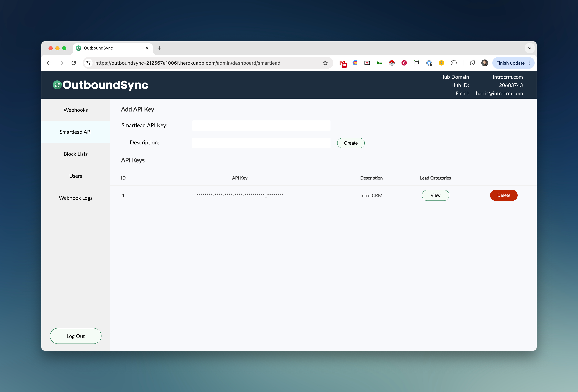Click the browser address bar URL
Screen dimensions: 578x392
pyautogui.click(x=188, y=63)
